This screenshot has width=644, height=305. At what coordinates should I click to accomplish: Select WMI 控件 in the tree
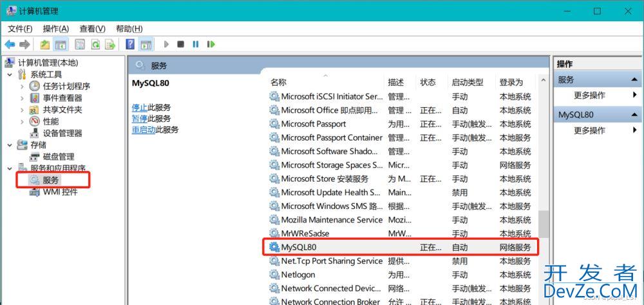point(61,192)
